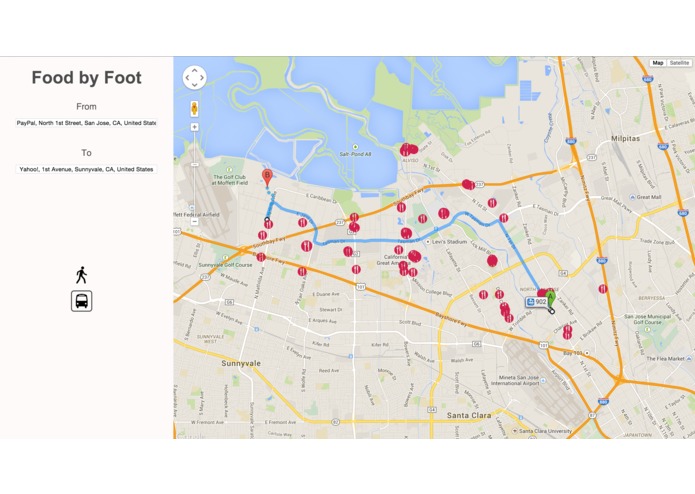Switch to the Satellite view tab
695x494 pixels.
679,63
